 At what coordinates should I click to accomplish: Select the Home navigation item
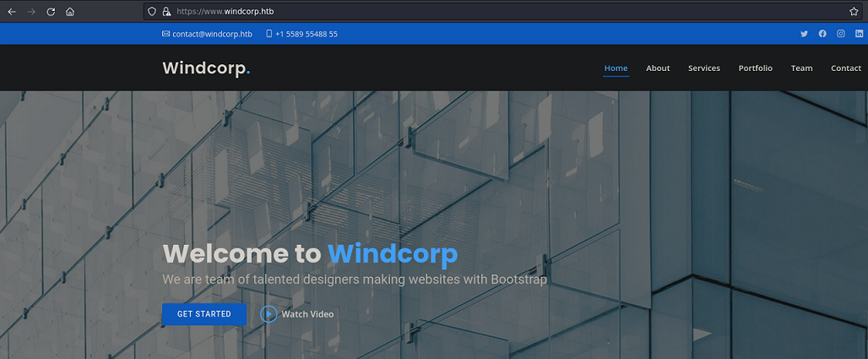[616, 68]
